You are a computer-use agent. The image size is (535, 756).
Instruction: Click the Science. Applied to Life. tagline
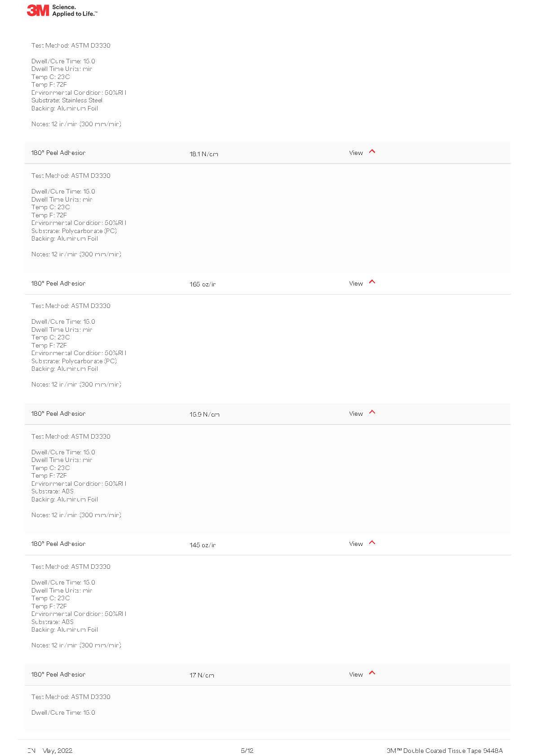[x=75, y=10]
